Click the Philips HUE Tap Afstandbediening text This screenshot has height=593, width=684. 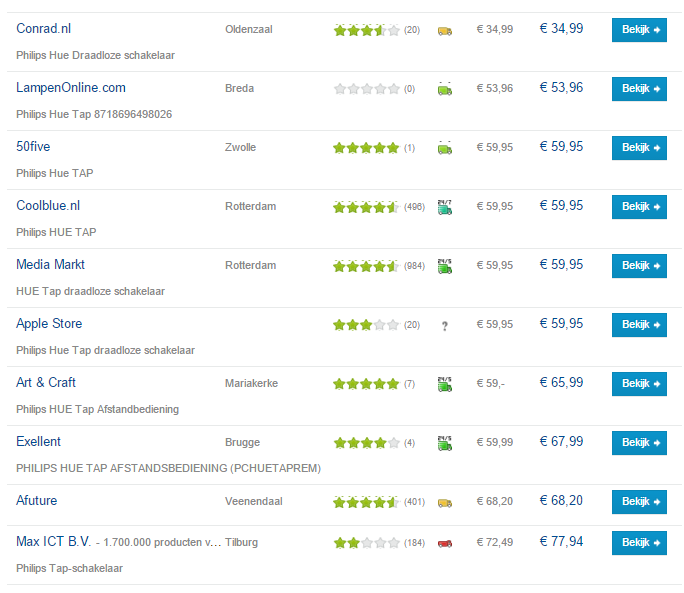point(97,409)
